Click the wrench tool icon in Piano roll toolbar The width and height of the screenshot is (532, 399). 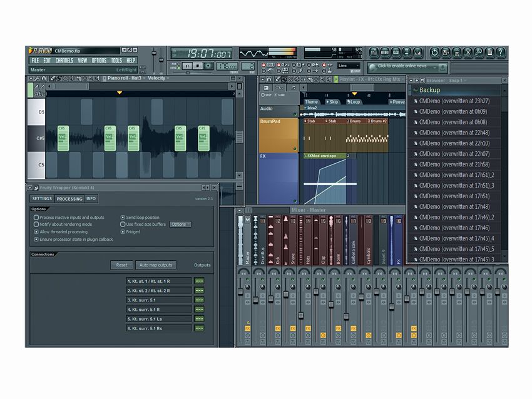click(x=37, y=78)
